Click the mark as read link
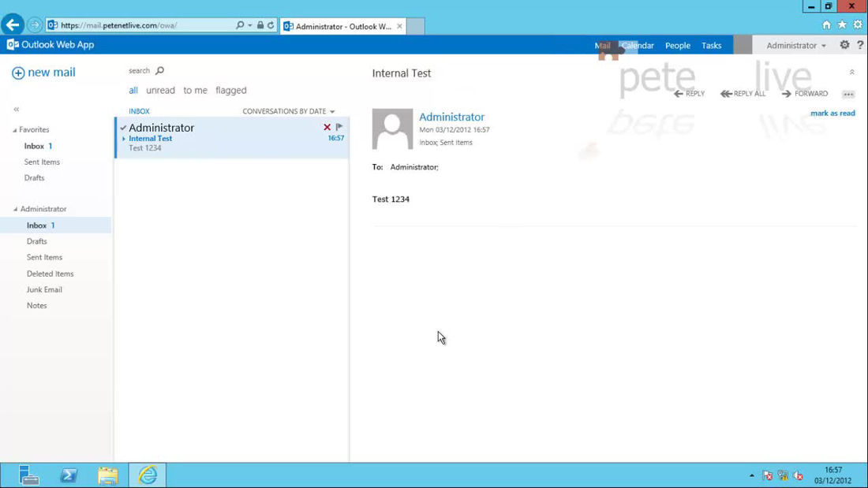The width and height of the screenshot is (868, 488). tap(832, 113)
